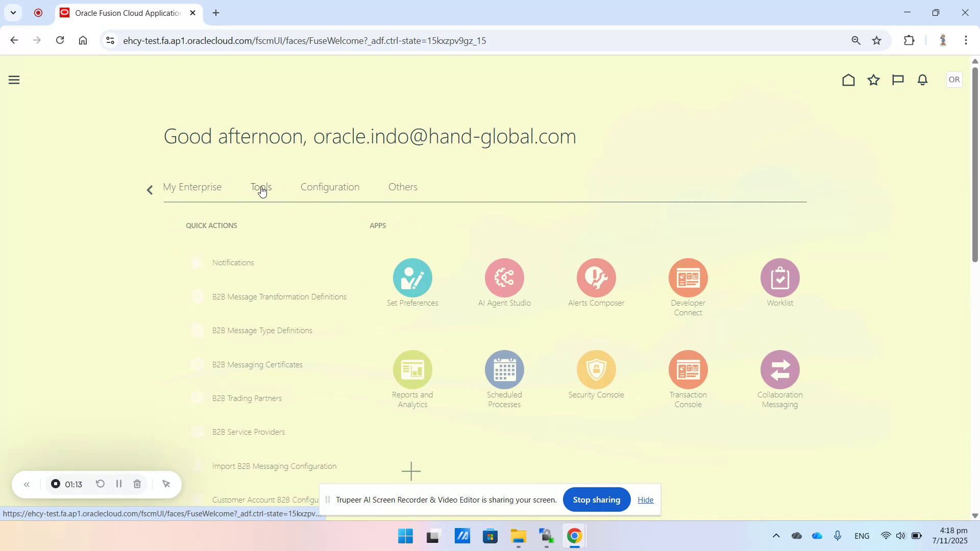Click the notifications bell icon
The width and height of the screenshot is (980, 551).
click(922, 80)
